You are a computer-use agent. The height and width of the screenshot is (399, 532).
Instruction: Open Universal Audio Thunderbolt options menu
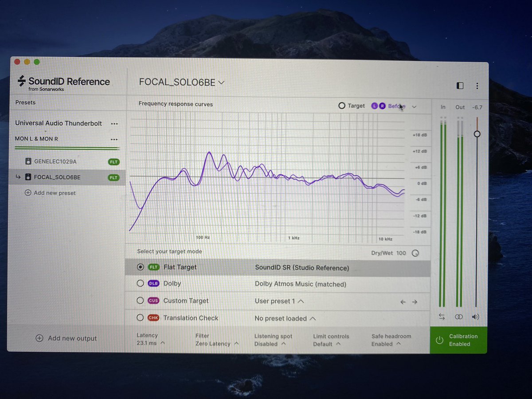tap(114, 124)
